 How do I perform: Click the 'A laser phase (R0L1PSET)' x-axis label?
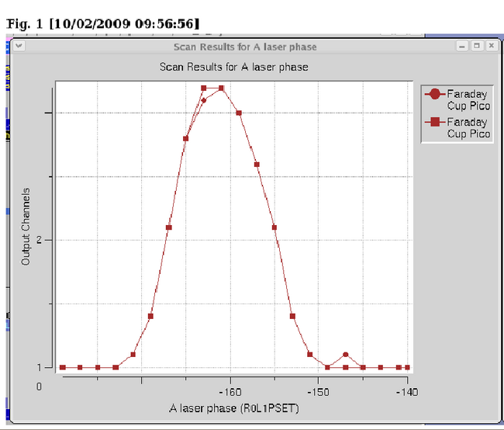tap(233, 408)
